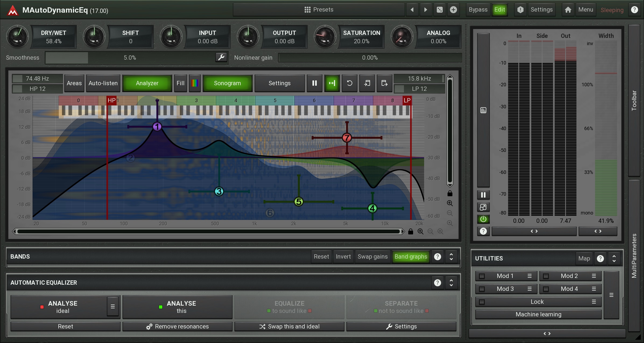Click the smoothness wrench settings icon

click(x=221, y=57)
